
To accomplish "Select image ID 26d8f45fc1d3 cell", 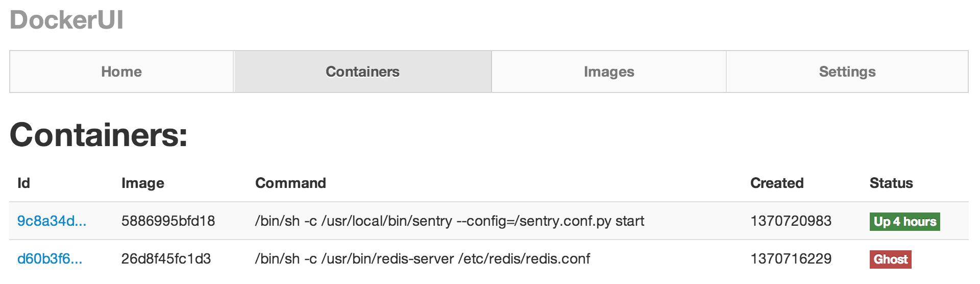I will pyautogui.click(x=166, y=259).
